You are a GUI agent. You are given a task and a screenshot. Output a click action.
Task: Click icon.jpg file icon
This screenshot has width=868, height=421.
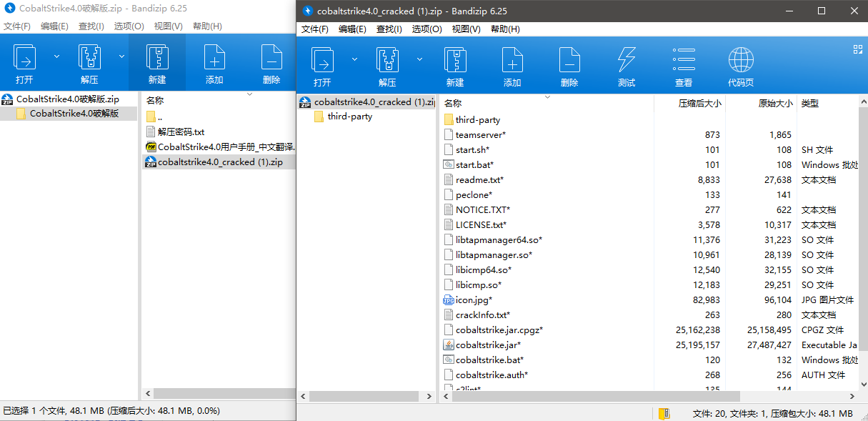pos(449,299)
